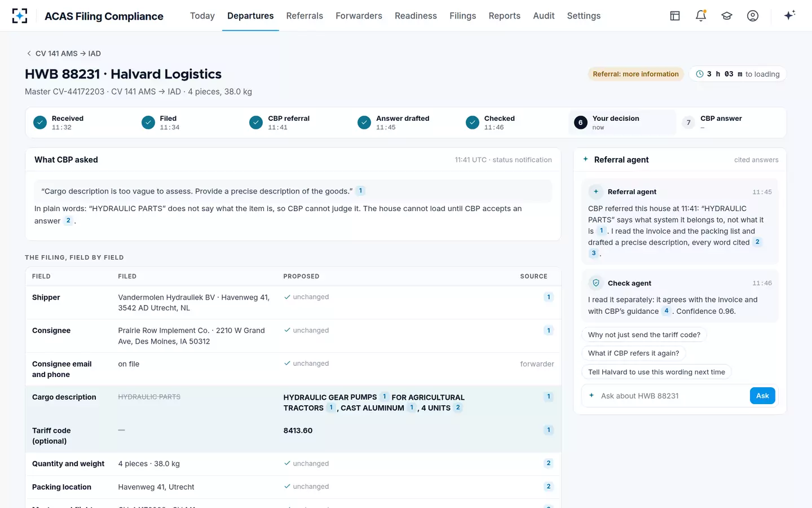812x508 pixels.
Task: Click the Check agent shield icon
Action: click(596, 283)
